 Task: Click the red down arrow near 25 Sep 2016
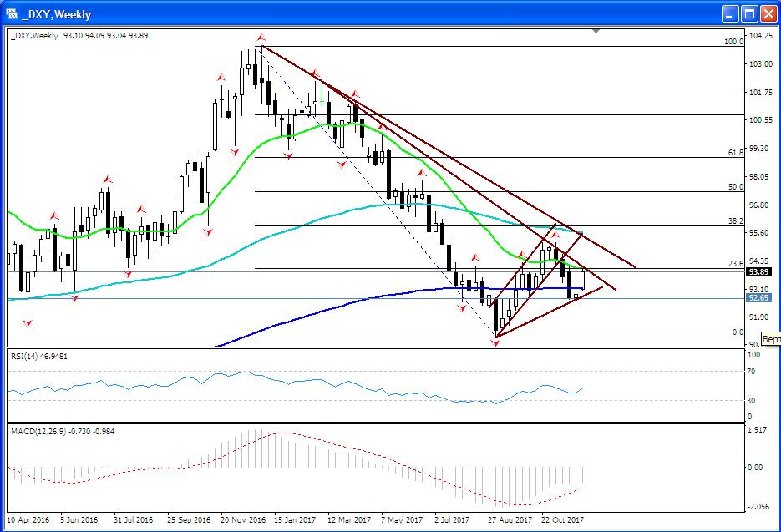pos(208,231)
